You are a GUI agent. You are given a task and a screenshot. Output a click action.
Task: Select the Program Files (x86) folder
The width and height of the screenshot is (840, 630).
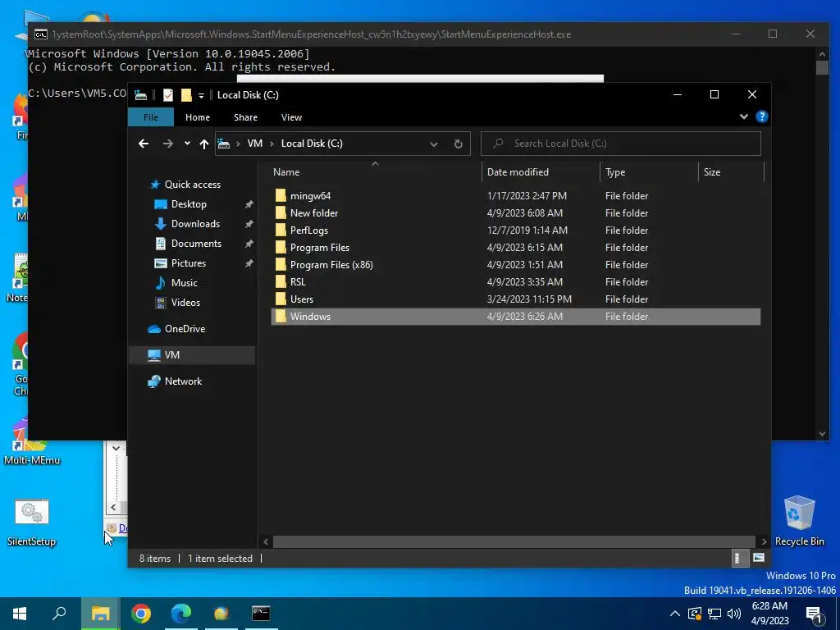tap(331, 265)
